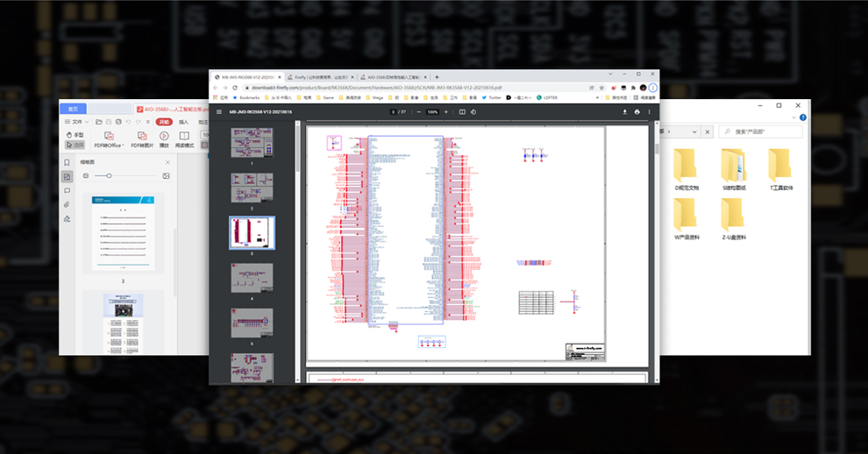
Task: Switch to the 插入 ribbon tab
Action: (184, 122)
